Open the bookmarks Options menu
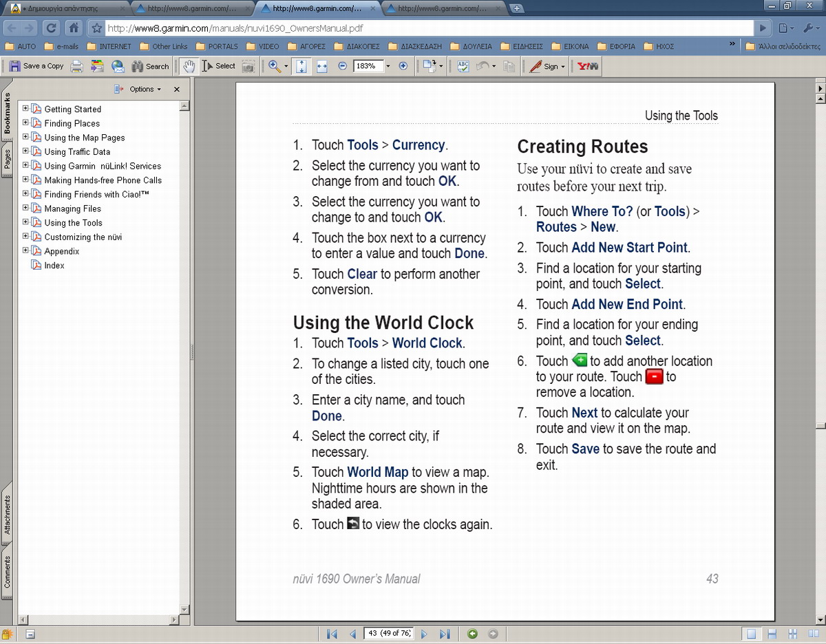The height and width of the screenshot is (644, 826). [145, 89]
